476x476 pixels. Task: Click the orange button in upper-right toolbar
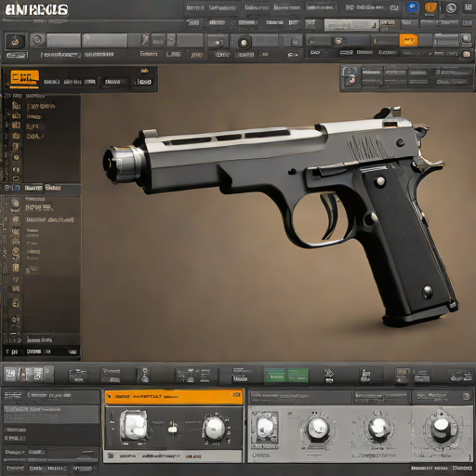(408, 40)
